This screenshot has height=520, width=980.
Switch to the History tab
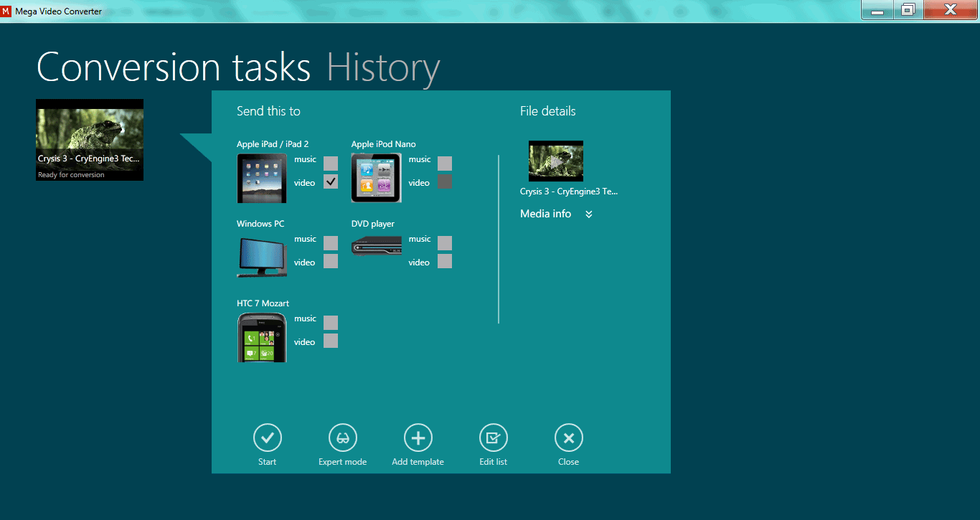[x=383, y=67]
